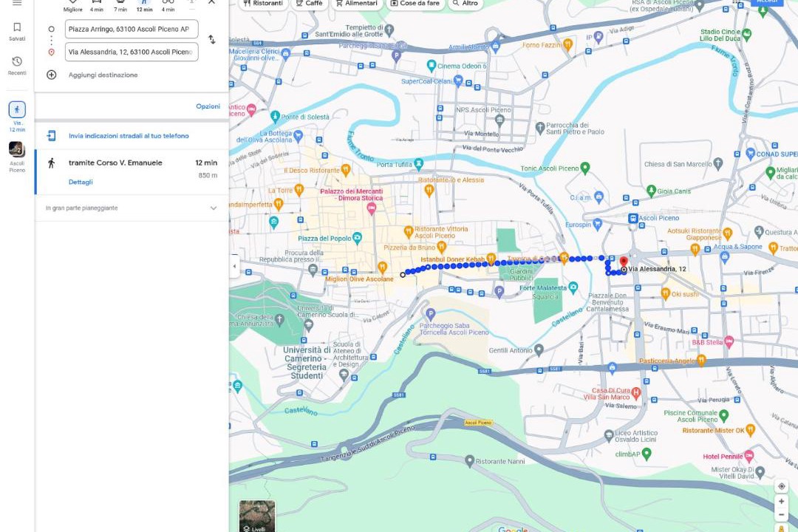
Task: Open the Altro search category chip
Action: (x=465, y=3)
